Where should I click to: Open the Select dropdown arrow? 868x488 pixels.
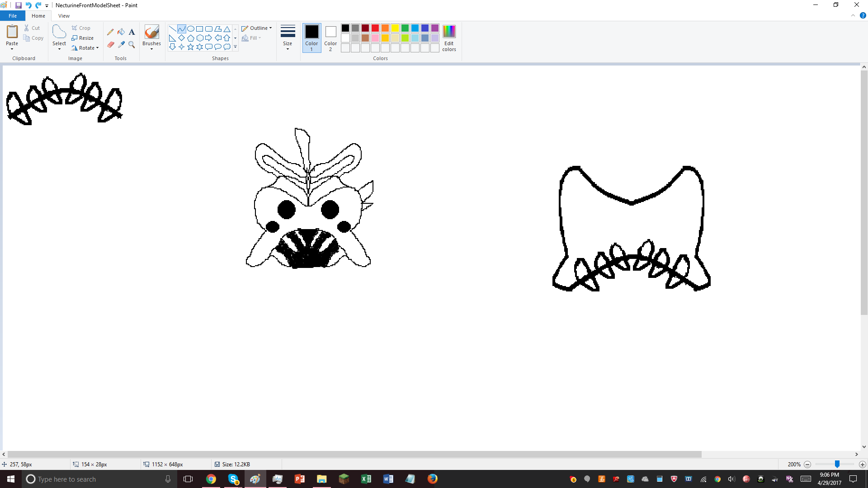point(59,49)
